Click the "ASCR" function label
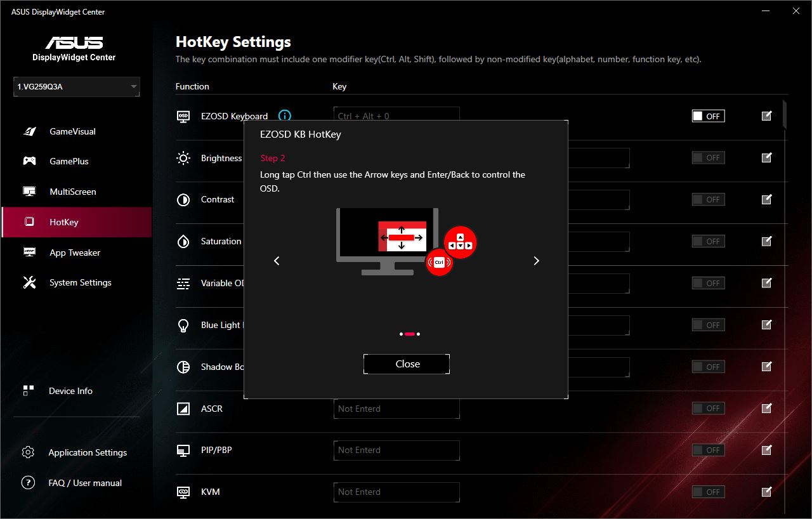The height and width of the screenshot is (519, 812). pyautogui.click(x=212, y=409)
